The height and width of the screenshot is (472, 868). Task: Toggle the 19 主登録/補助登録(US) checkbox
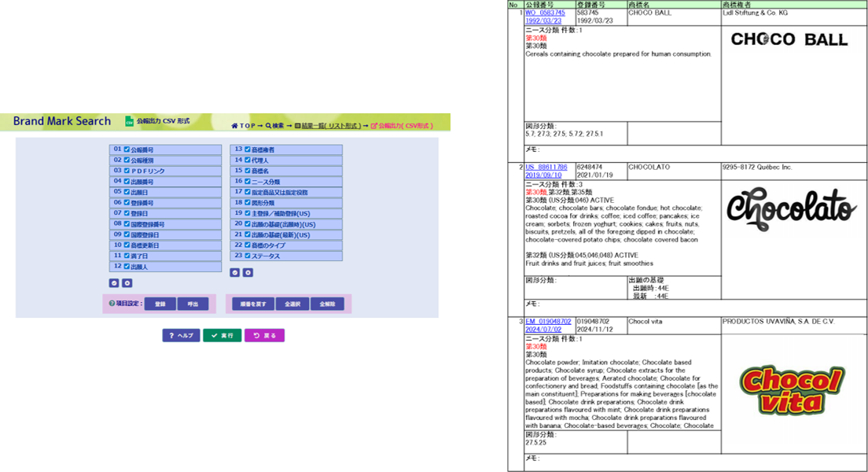248,213
